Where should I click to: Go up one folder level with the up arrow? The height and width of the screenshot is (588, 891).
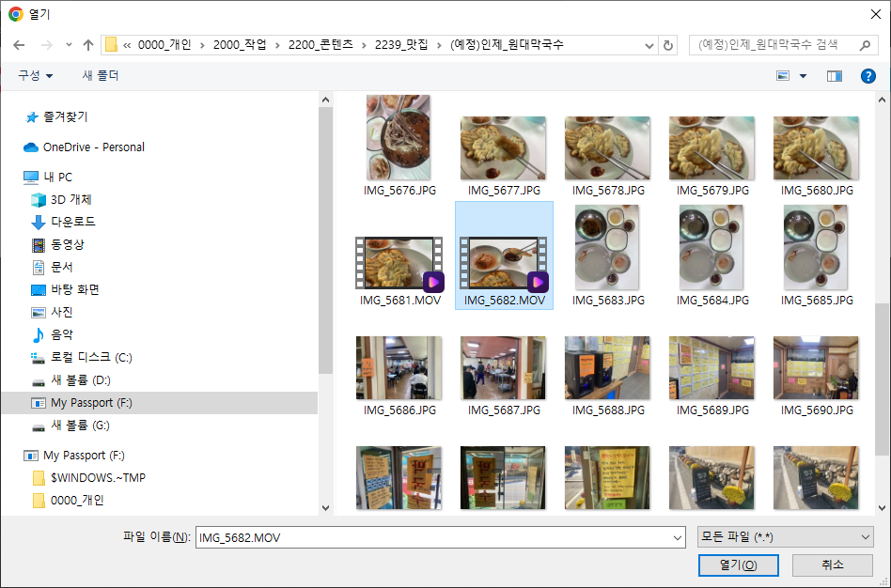(x=87, y=44)
